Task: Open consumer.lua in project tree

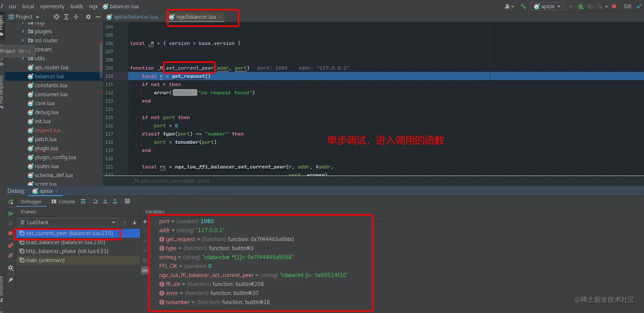Action: (51, 94)
